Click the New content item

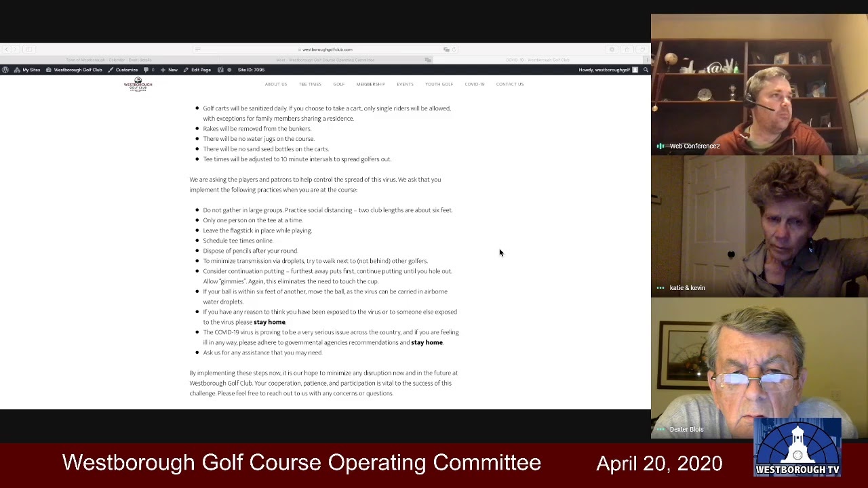click(169, 70)
